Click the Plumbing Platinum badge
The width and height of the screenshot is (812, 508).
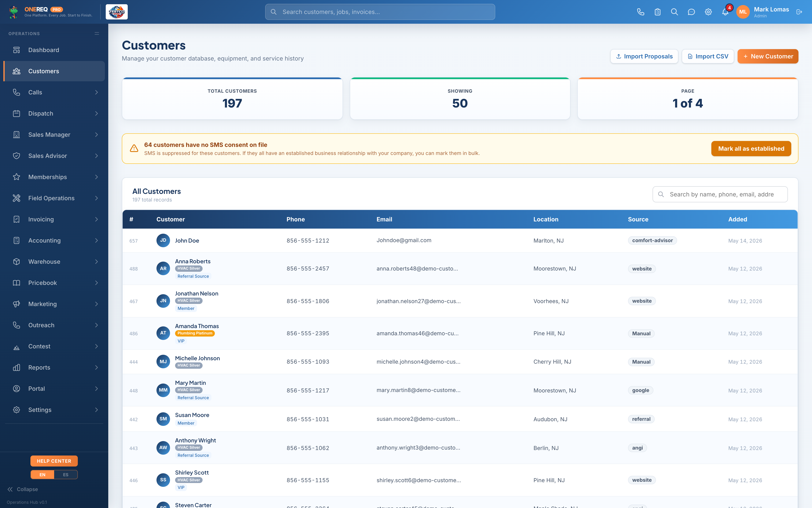coord(195,333)
